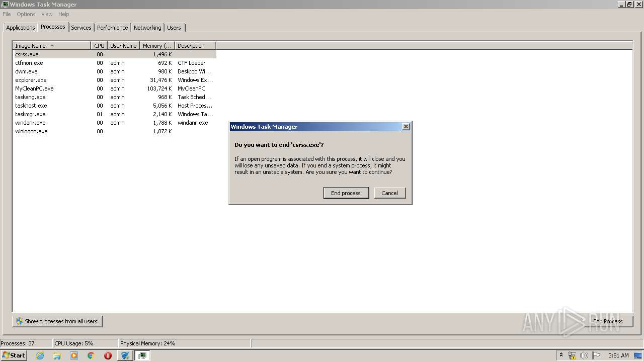Sort by the Memory column header
Image resolution: width=644 pixels, height=362 pixels.
point(157,46)
